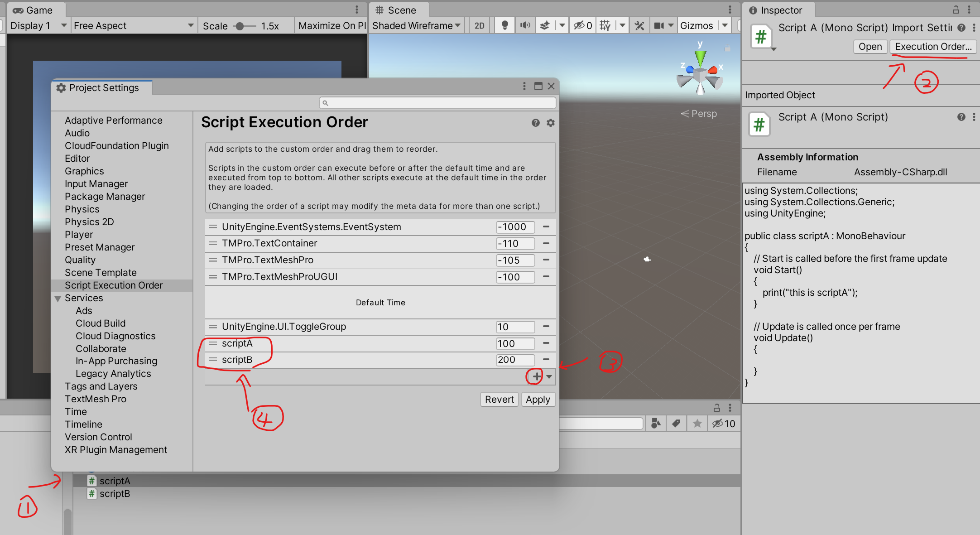Collapse the Services tree section
Image resolution: width=980 pixels, height=535 pixels.
tap(58, 299)
